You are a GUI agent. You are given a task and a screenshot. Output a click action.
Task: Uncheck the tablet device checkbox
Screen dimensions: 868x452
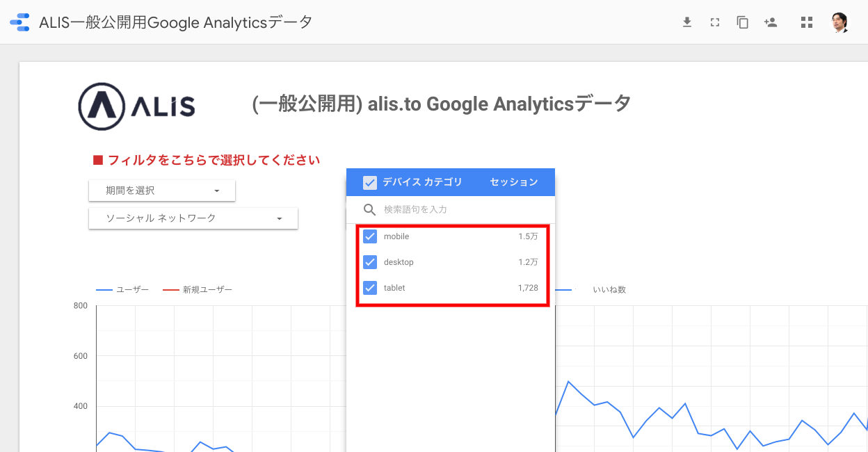point(370,288)
